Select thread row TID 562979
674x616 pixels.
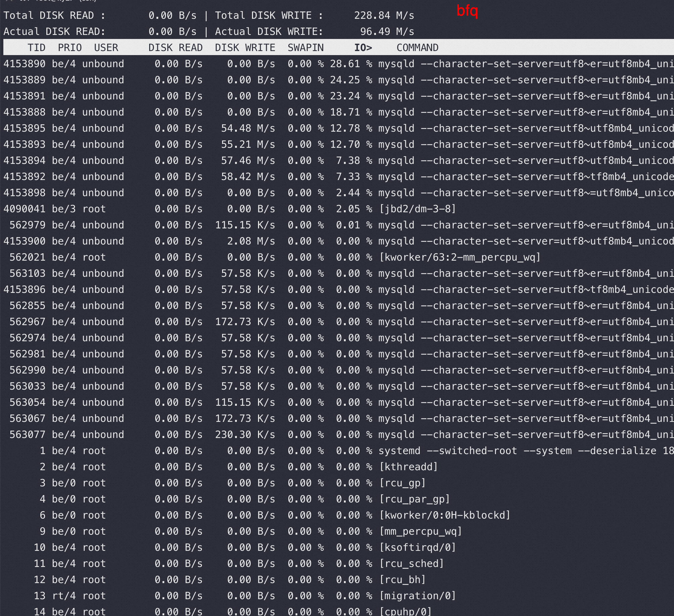(x=339, y=225)
